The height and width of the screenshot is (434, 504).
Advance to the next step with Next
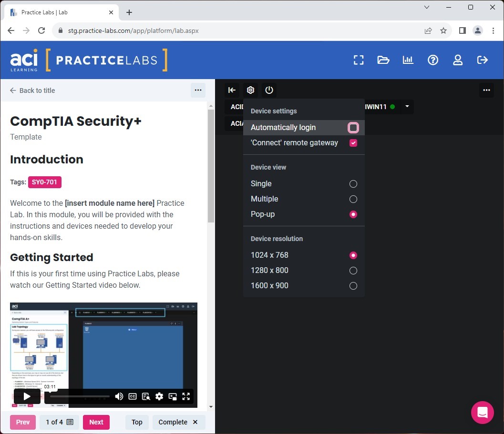click(96, 422)
